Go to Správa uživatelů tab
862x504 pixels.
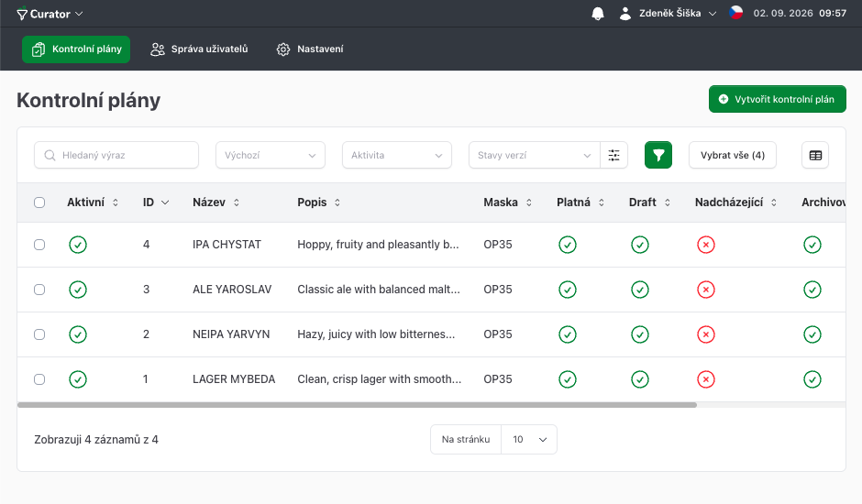point(199,49)
